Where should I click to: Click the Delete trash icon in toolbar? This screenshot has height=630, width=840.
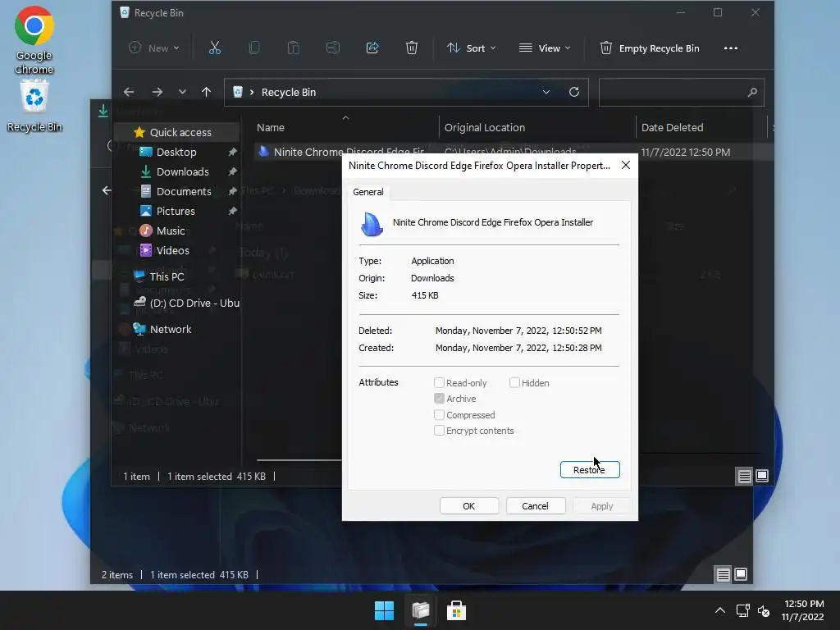click(x=412, y=48)
